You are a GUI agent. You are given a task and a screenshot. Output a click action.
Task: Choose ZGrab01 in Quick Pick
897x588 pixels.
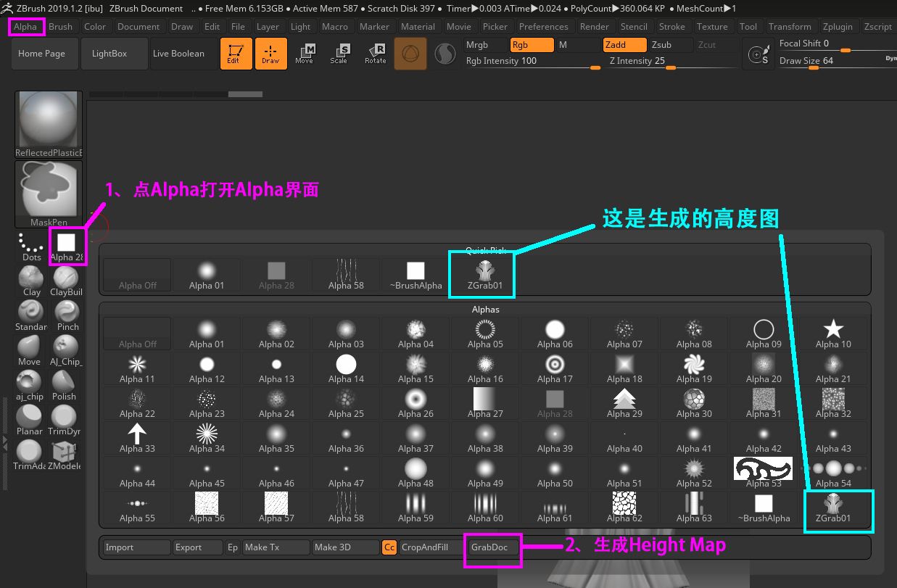coord(485,275)
